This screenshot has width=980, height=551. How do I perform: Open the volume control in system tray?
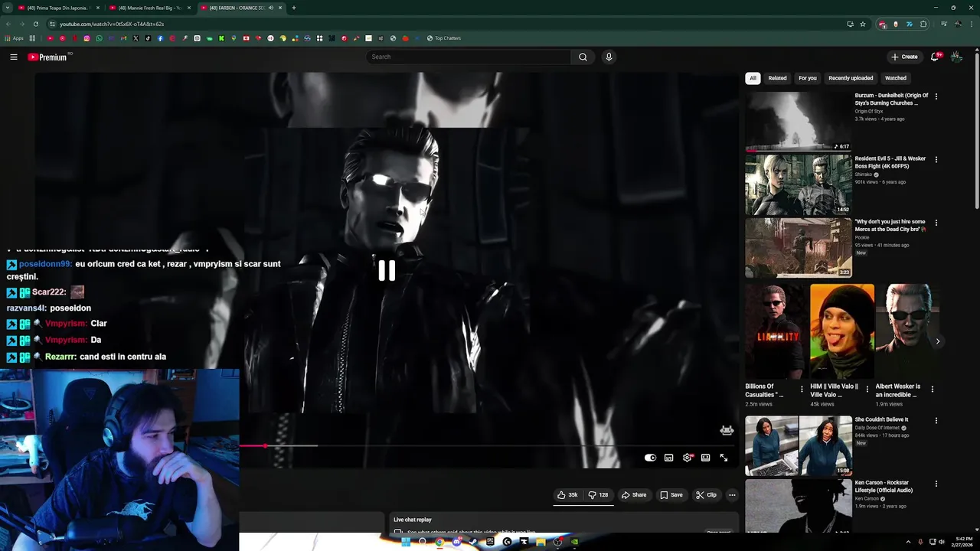point(941,542)
